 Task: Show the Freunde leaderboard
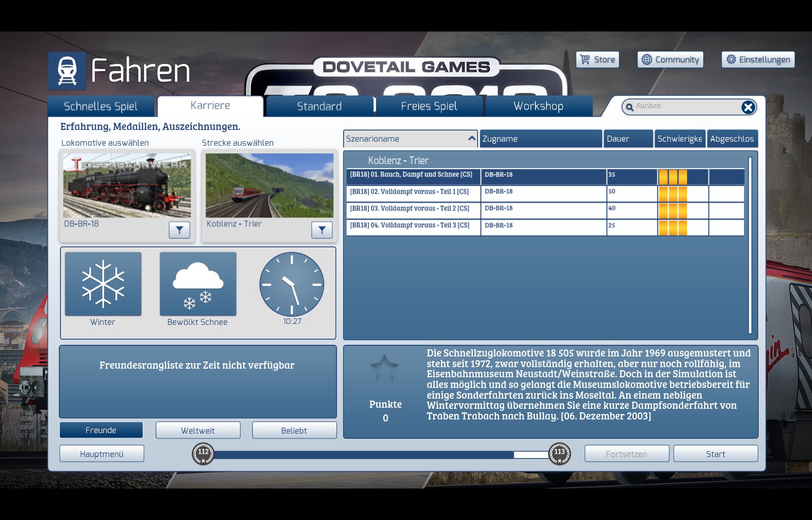tap(101, 430)
